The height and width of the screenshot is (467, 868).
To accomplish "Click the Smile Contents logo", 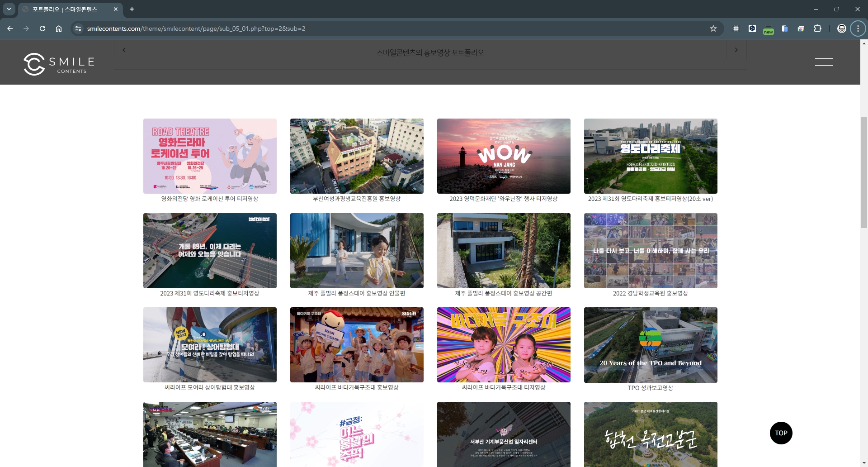I will point(59,64).
